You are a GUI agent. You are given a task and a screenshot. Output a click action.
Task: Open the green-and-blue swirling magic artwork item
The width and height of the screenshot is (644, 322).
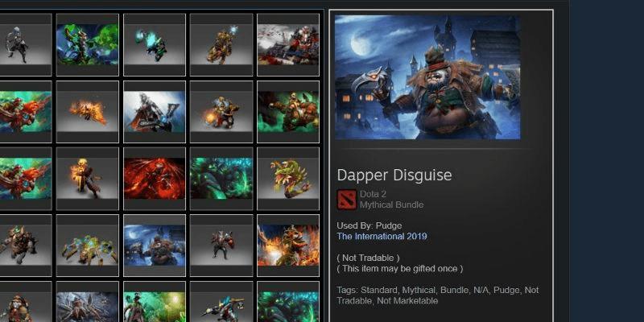coord(88,45)
